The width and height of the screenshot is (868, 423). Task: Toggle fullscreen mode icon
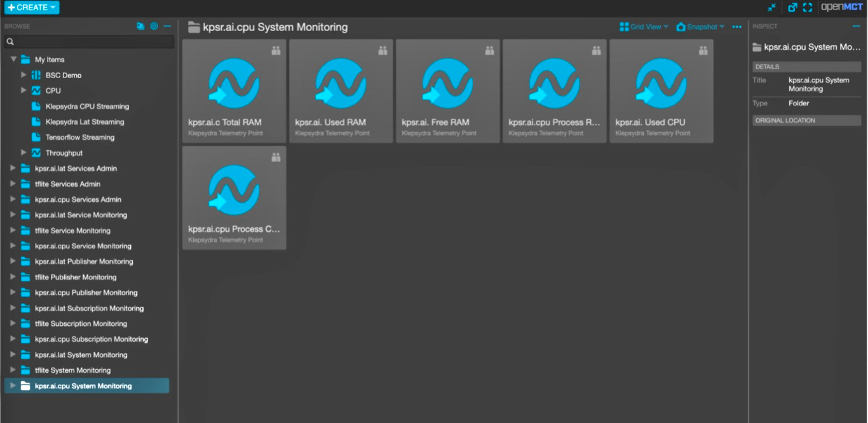[807, 7]
